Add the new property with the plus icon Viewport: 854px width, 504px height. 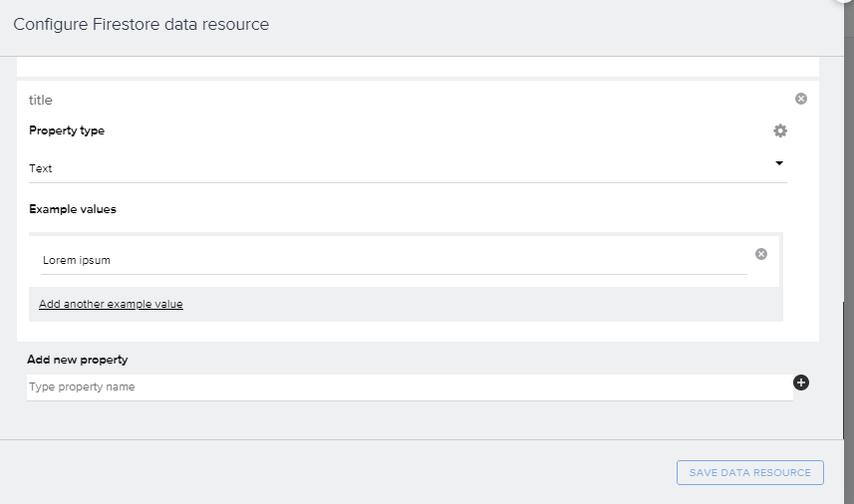click(x=800, y=382)
